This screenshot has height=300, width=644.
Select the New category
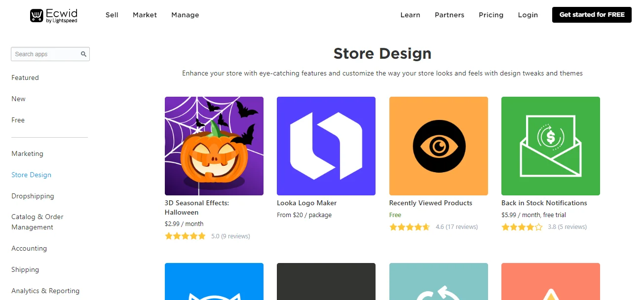pyautogui.click(x=18, y=99)
